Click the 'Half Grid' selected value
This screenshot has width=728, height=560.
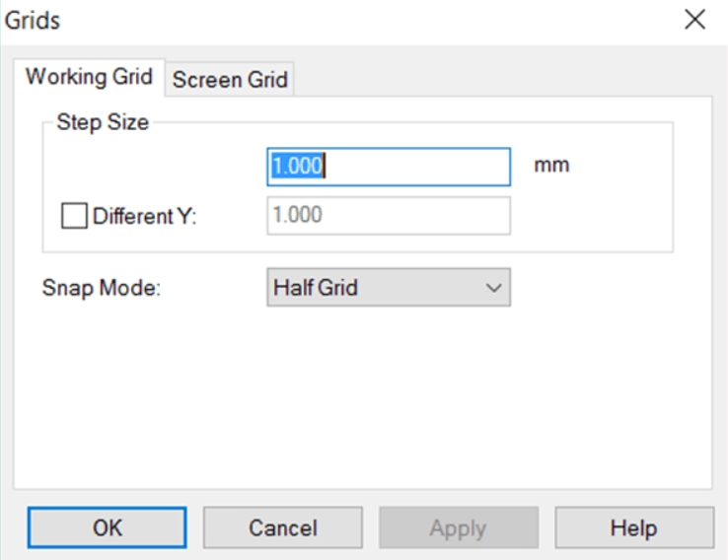coord(316,289)
